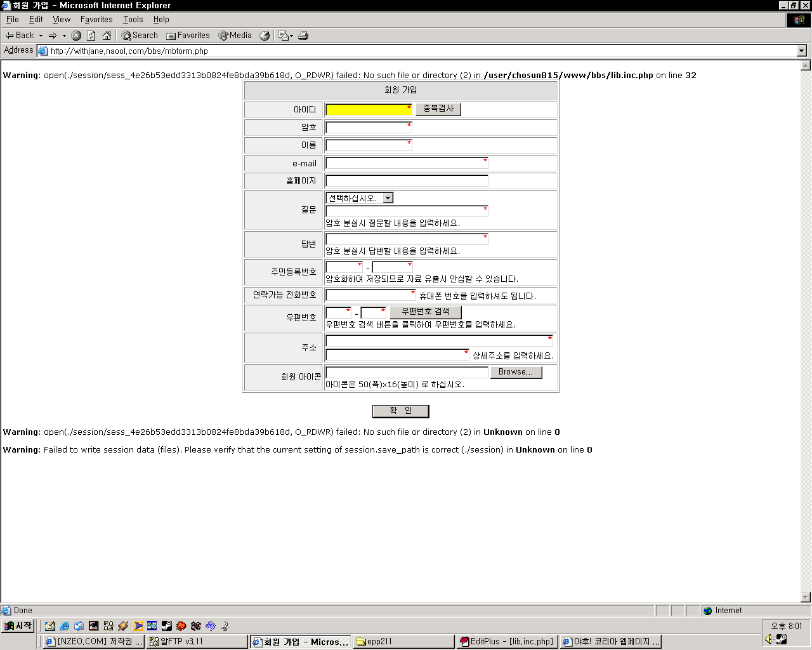Open the Back button history dropdown arrow
This screenshot has width=812, height=650.
point(41,36)
